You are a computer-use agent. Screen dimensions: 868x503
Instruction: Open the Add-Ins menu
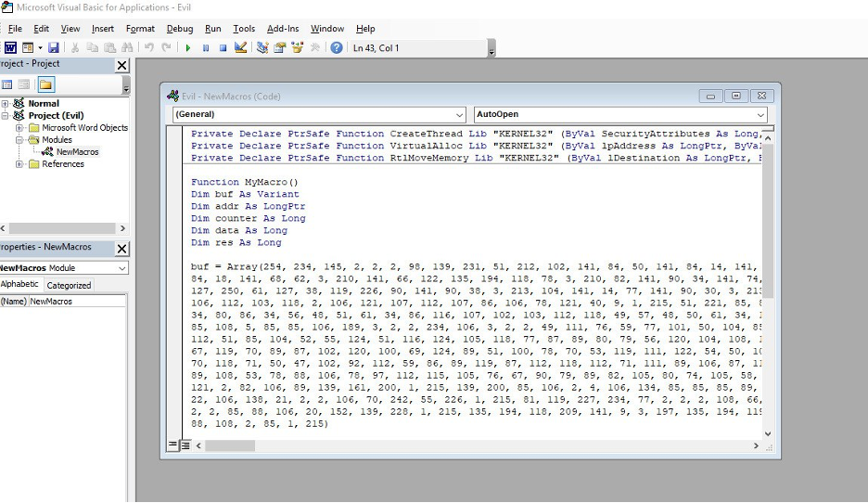(282, 29)
